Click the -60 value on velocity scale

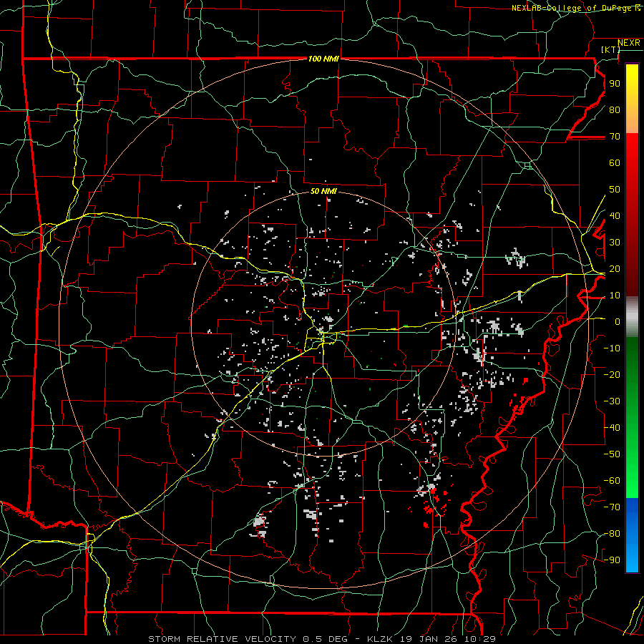point(612,481)
